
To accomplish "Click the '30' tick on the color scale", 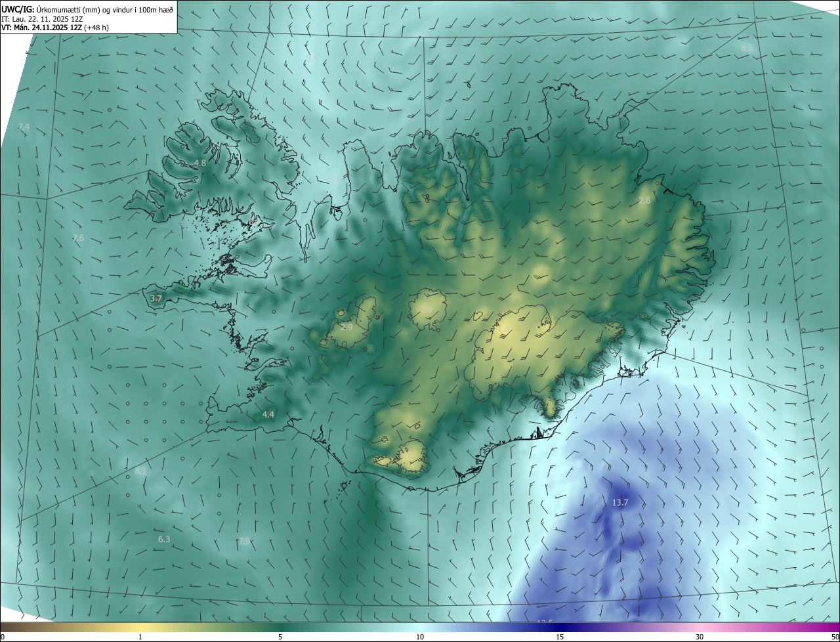I will (x=700, y=637).
